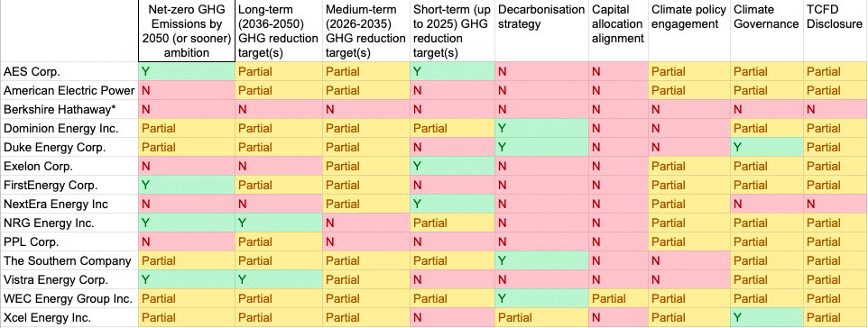Screen dimensions: 868x328
Task: Select PPL Corp. Medium-term target N cell
Action: tap(366, 241)
